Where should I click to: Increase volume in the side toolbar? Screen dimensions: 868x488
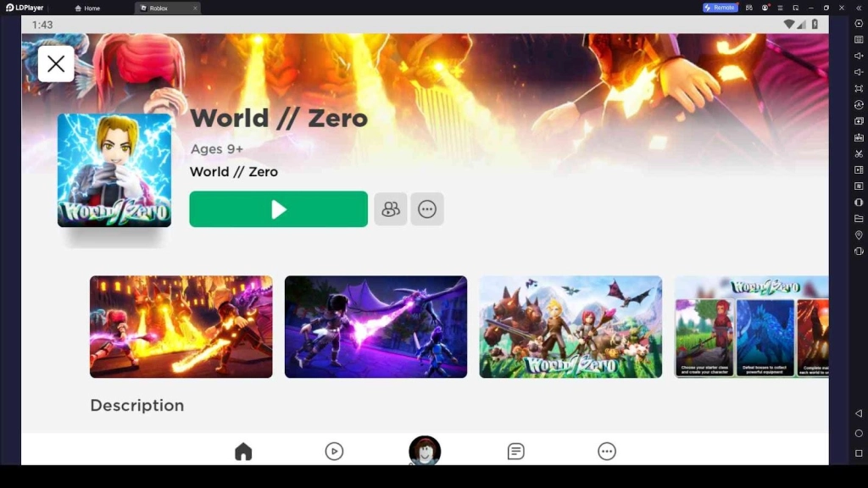[859, 56]
